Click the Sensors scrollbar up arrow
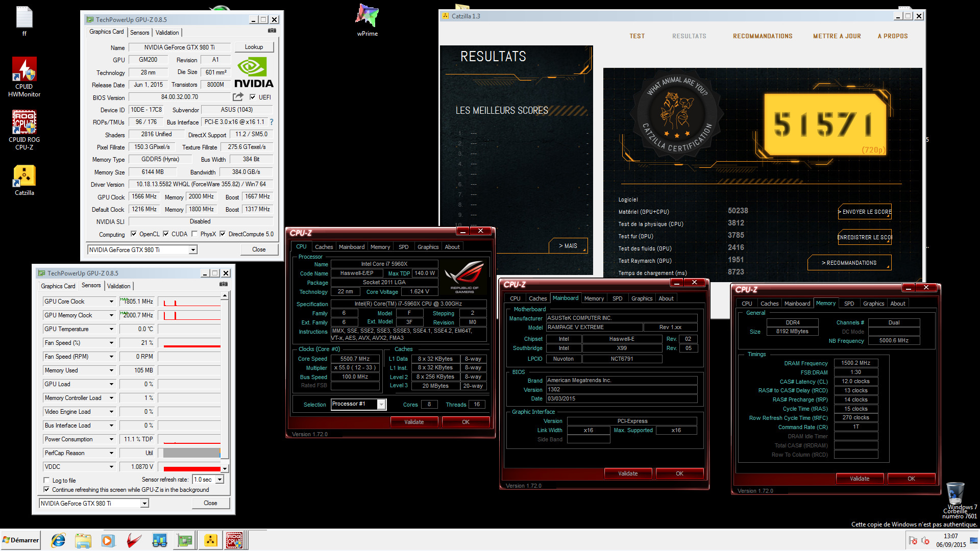Screen dimensions: 980x551 tap(225, 296)
